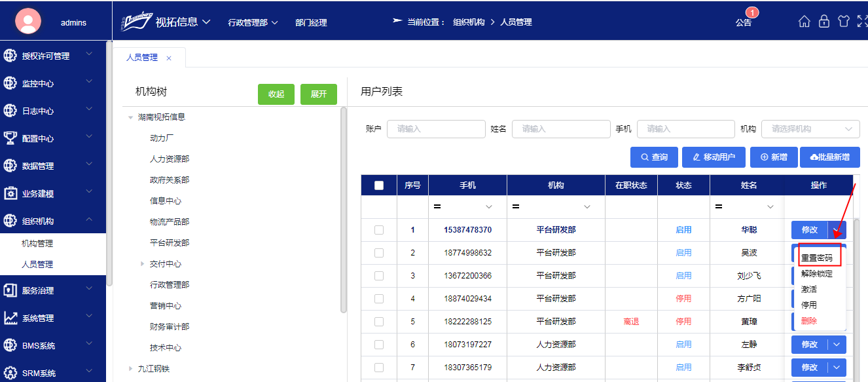Screen dimensions: 868x382
Task: Select 财务审计部 in organization tree
Action: [170, 327]
